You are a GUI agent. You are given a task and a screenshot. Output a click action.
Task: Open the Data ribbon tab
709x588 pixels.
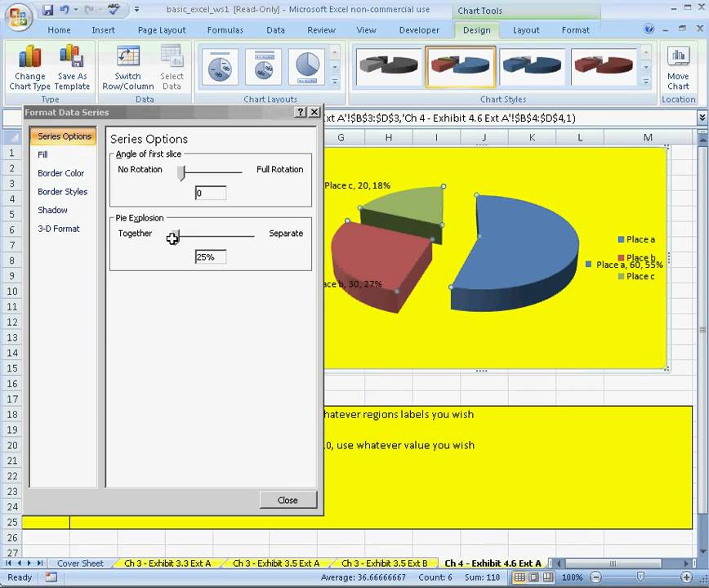point(276,30)
